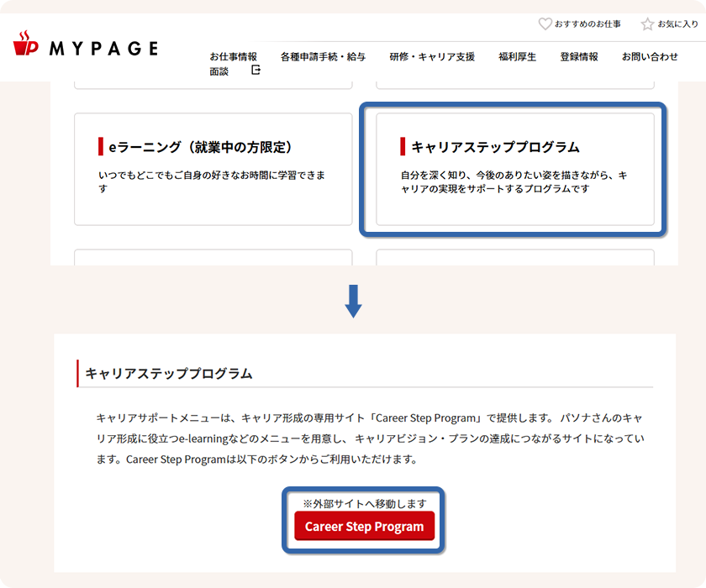Screen dimensions: 706x588
Task: Click the MYPAGE coffee cup logo
Action: (x=26, y=44)
